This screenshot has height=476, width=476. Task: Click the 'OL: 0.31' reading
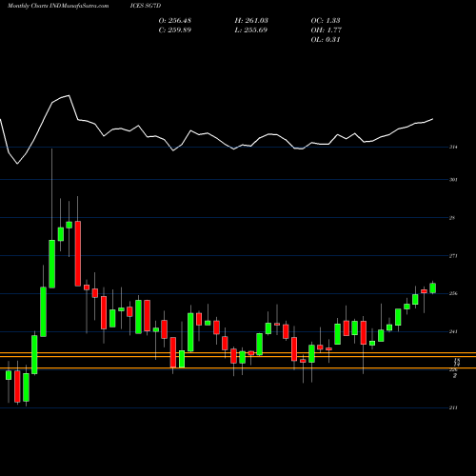coord(326,40)
